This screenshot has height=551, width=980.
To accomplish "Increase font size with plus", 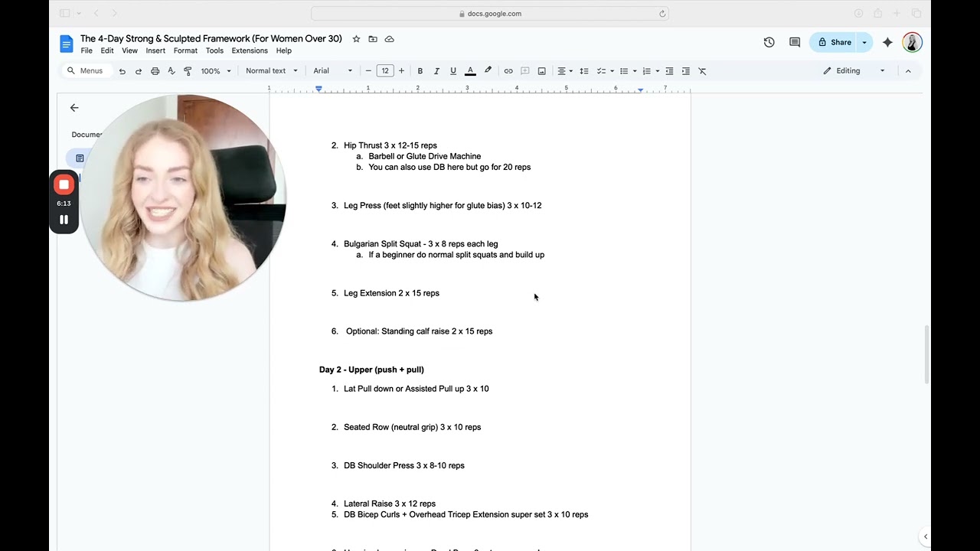I will 401,71.
